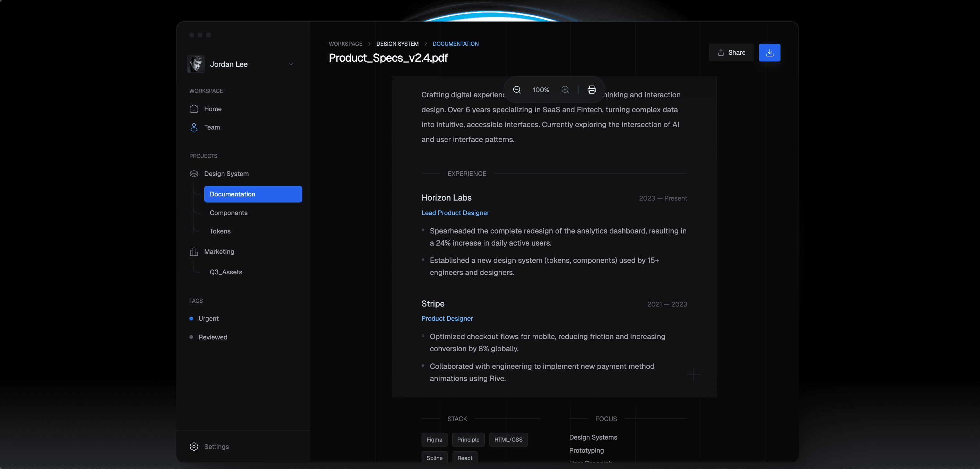Open the Lead Product Designer link

click(x=455, y=213)
